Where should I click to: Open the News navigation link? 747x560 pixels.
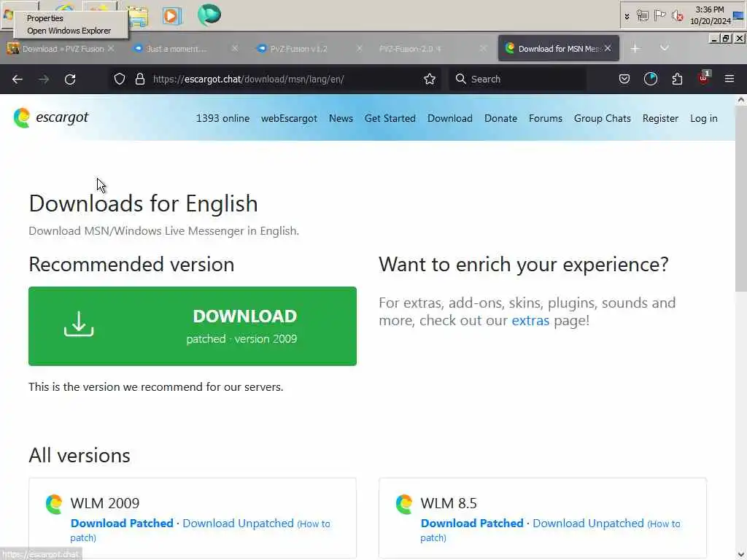[x=341, y=118]
